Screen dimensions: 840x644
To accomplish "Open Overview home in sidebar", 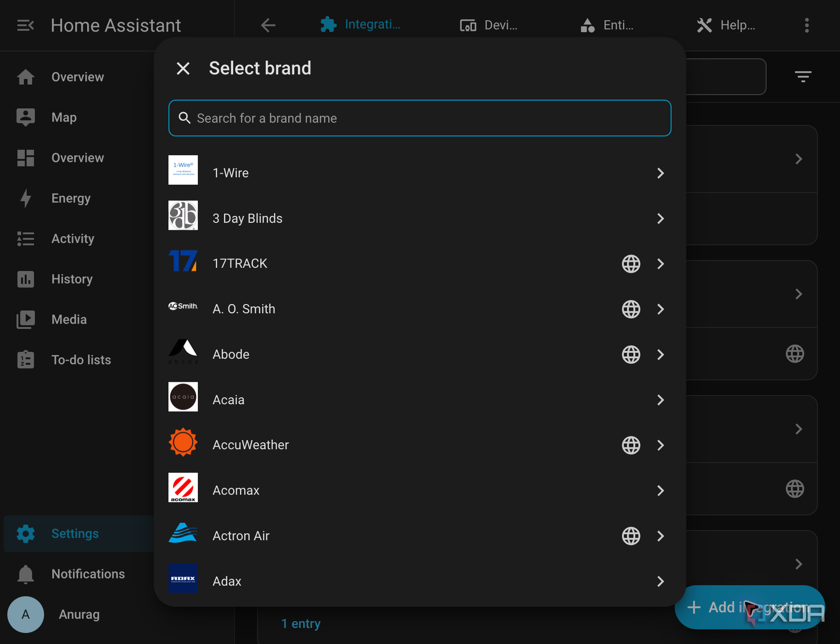I will point(26,77).
